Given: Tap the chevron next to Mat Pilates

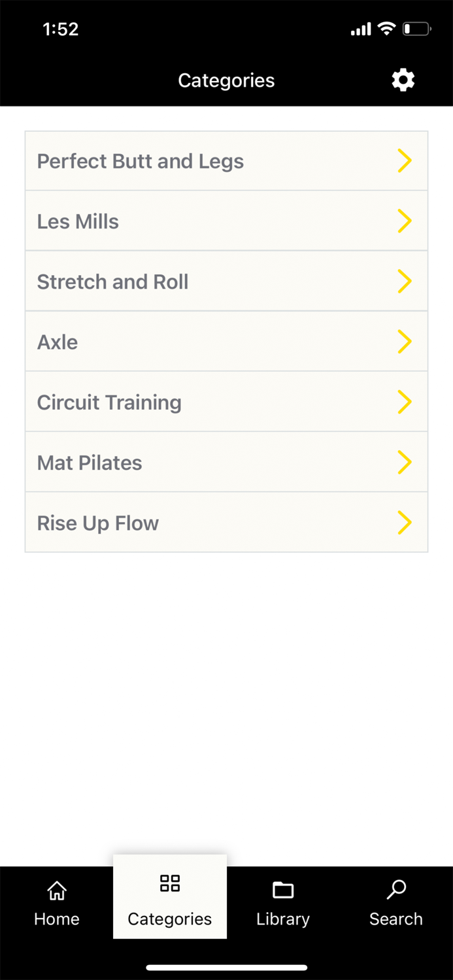Looking at the screenshot, I should pos(405,462).
